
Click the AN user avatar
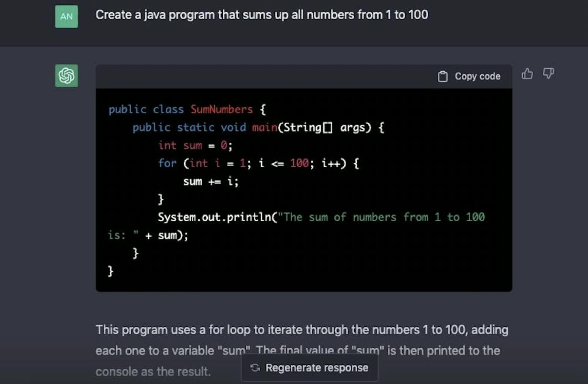tap(66, 17)
